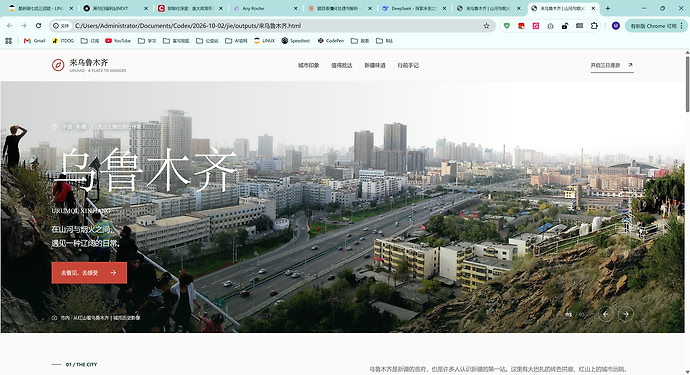Click the 开启三日漫游 header link
The height and width of the screenshot is (375, 690).
[612, 65]
